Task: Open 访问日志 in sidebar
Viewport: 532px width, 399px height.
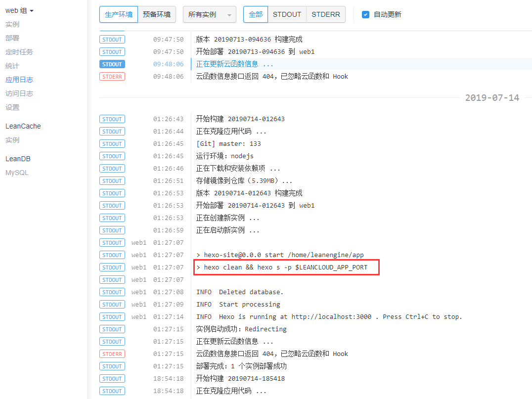Action: (19, 93)
